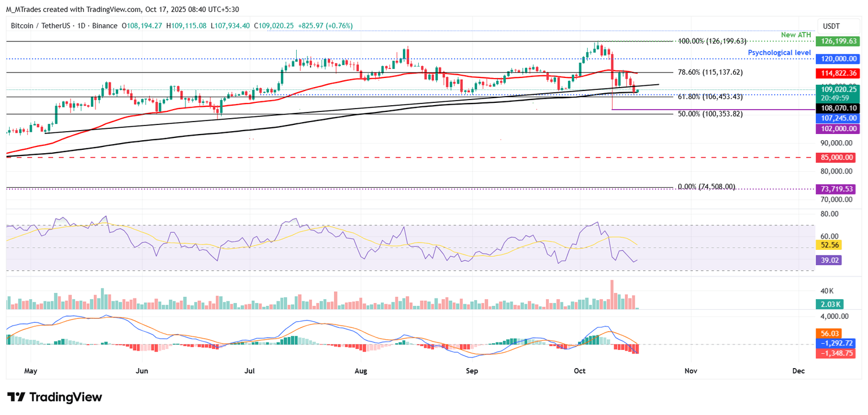This screenshot has width=868, height=415.
Task: Click the orange MACD value 56.03 label
Action: click(x=830, y=334)
